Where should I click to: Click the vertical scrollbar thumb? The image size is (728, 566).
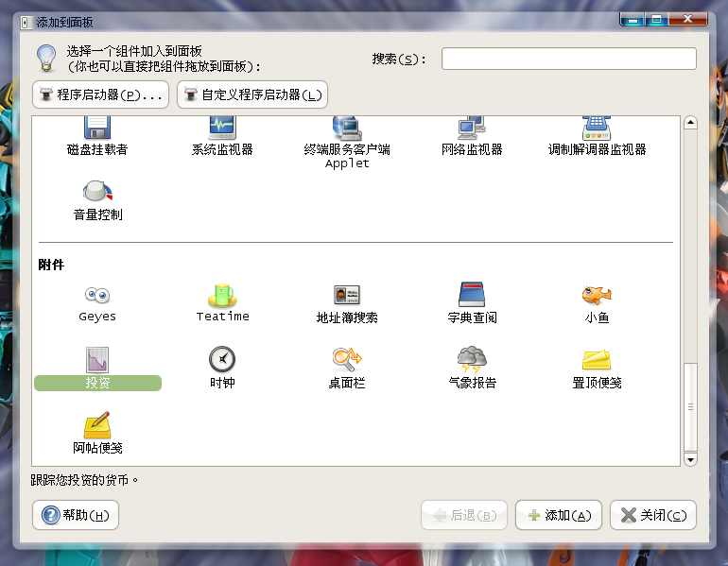pos(690,407)
